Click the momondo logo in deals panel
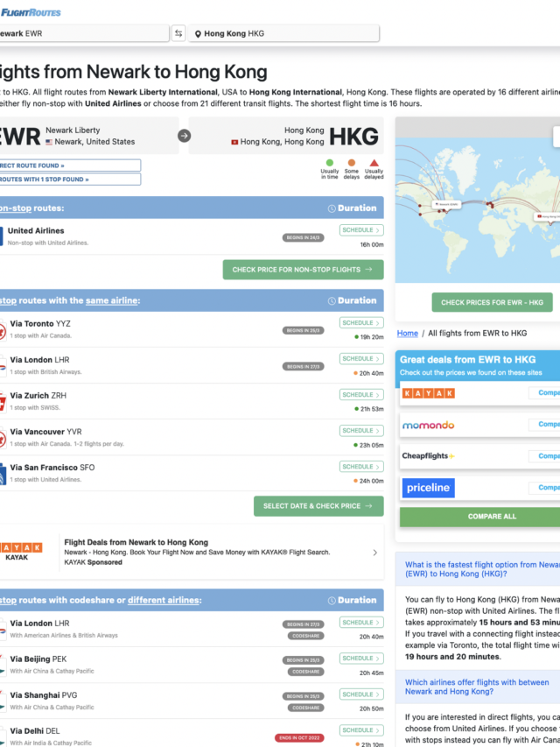560x747 pixels. pyautogui.click(x=428, y=425)
